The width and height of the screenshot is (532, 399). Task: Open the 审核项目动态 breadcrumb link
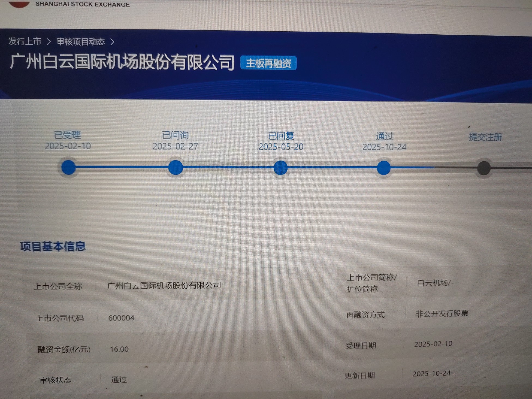pos(81,42)
